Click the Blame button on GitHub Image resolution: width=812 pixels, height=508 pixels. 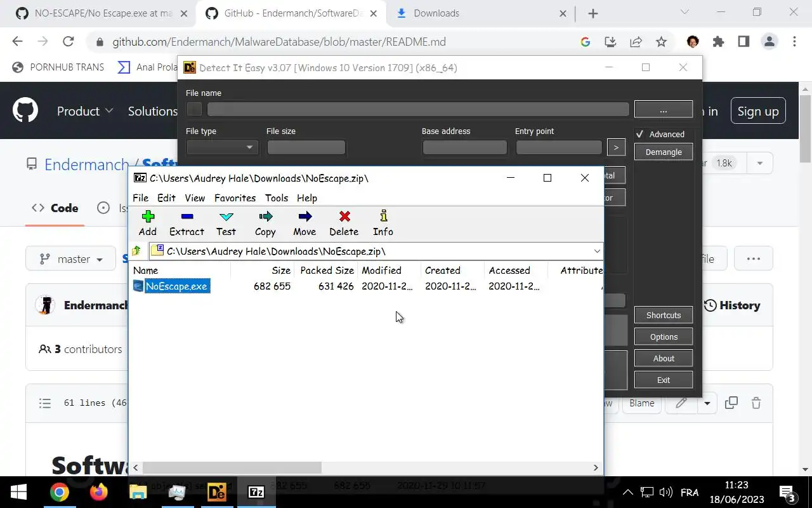pyautogui.click(x=641, y=403)
